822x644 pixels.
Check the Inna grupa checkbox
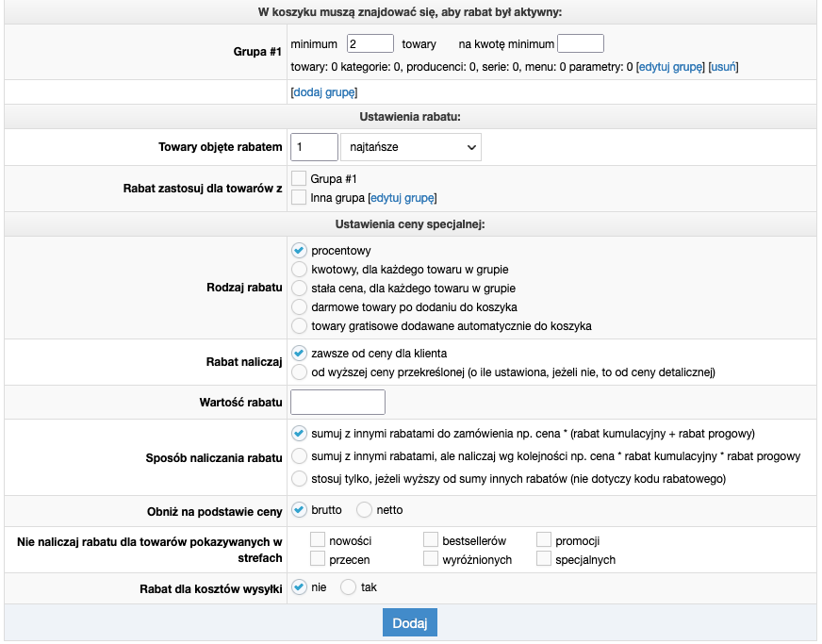[x=299, y=198]
